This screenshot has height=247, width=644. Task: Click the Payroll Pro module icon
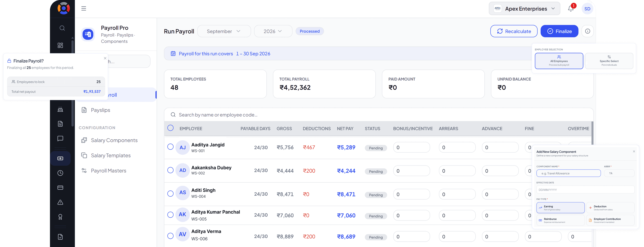click(88, 34)
